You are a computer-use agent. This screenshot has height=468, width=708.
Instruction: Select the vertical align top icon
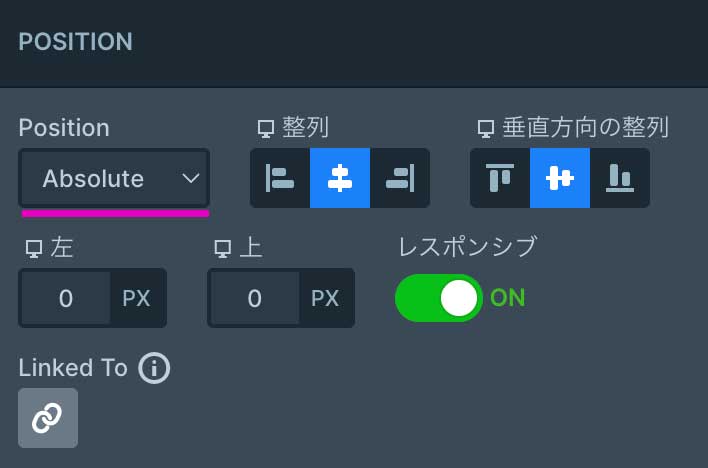pyautogui.click(x=500, y=178)
